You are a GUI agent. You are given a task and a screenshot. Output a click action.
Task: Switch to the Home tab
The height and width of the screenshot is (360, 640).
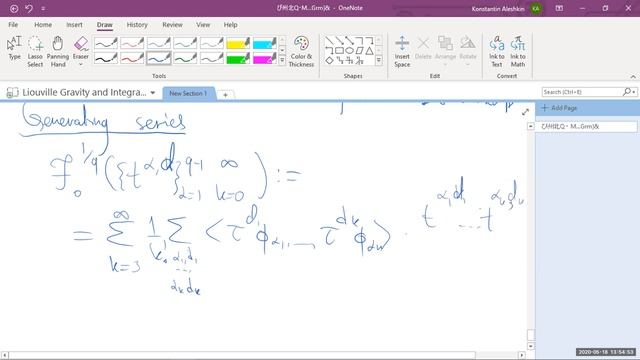coord(43,24)
